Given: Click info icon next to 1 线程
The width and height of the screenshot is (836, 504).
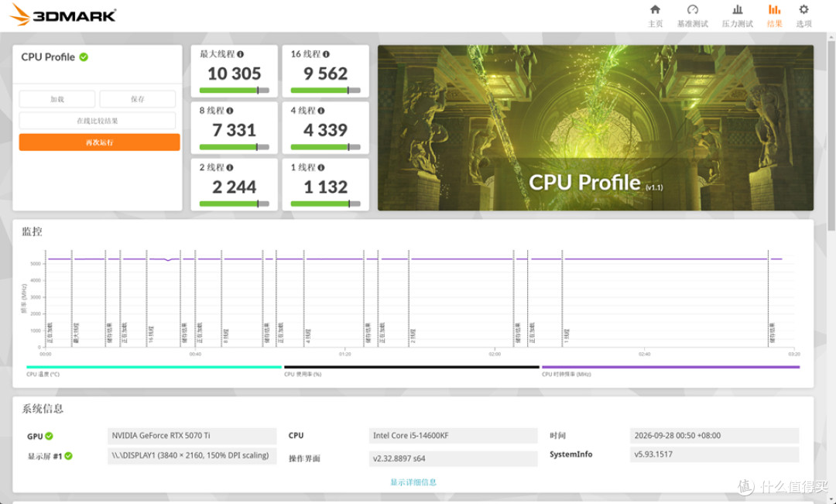Looking at the screenshot, I should [321, 167].
